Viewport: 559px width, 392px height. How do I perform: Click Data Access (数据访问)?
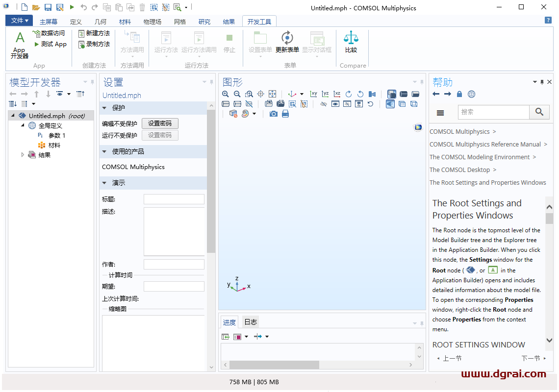click(x=49, y=33)
